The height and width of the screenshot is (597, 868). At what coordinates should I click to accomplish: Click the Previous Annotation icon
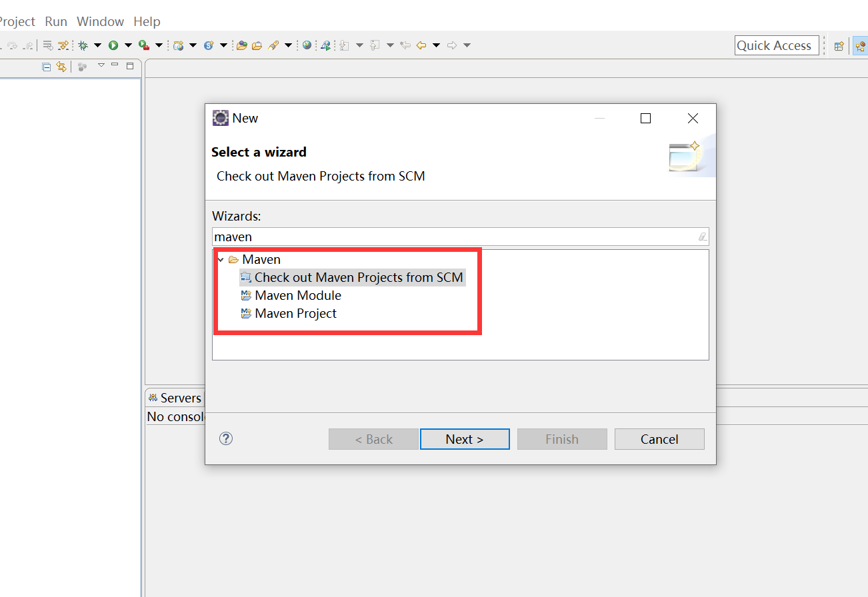click(x=374, y=45)
